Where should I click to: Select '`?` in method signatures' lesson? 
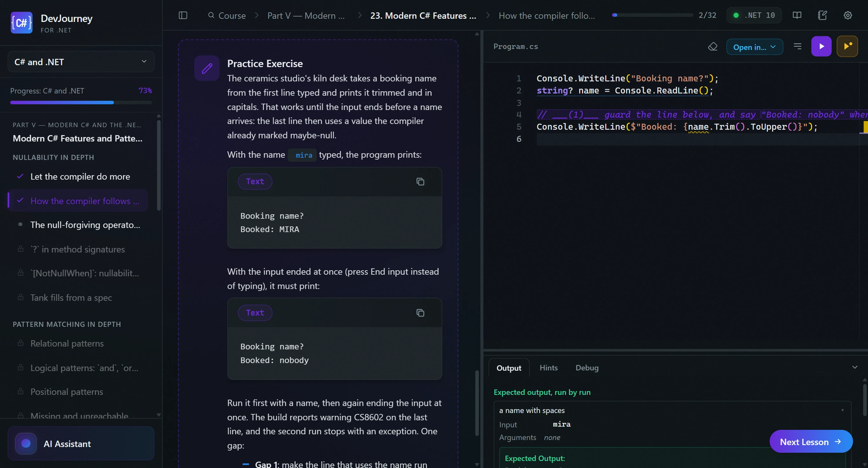[78, 249]
